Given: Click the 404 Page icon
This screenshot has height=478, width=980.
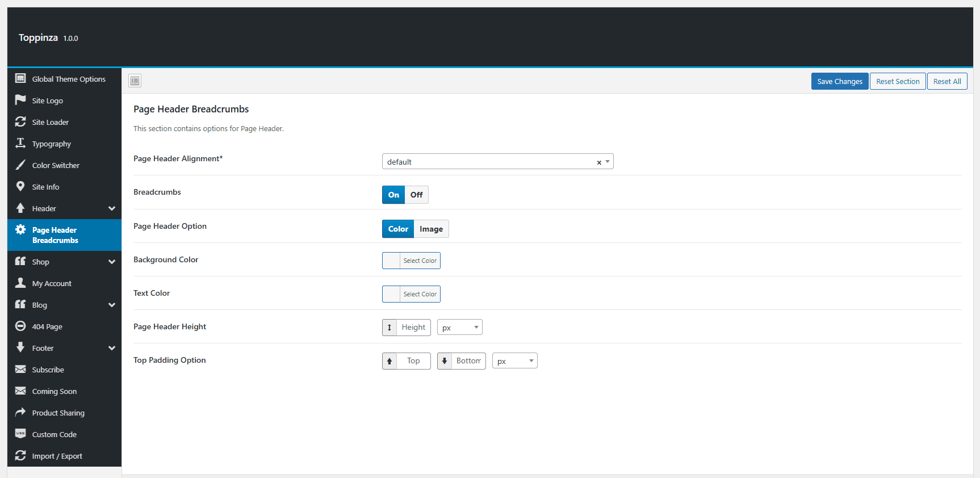Looking at the screenshot, I should [20, 326].
